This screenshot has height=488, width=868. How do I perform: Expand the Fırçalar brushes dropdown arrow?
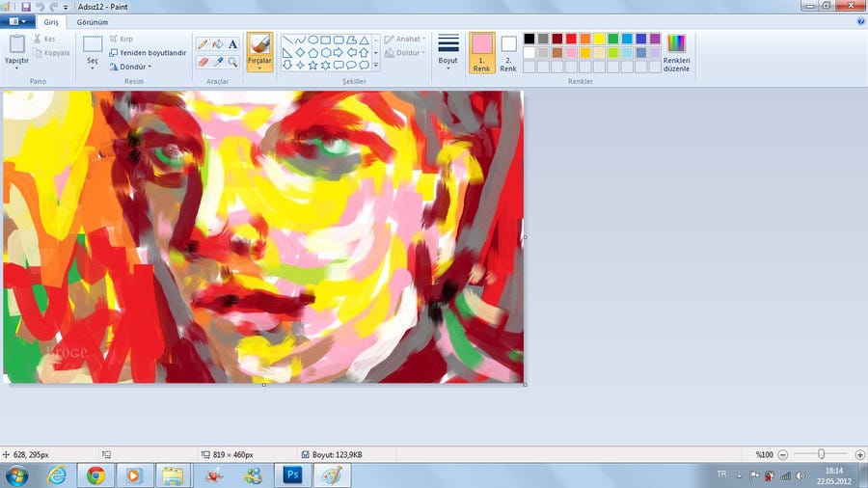pos(259,68)
